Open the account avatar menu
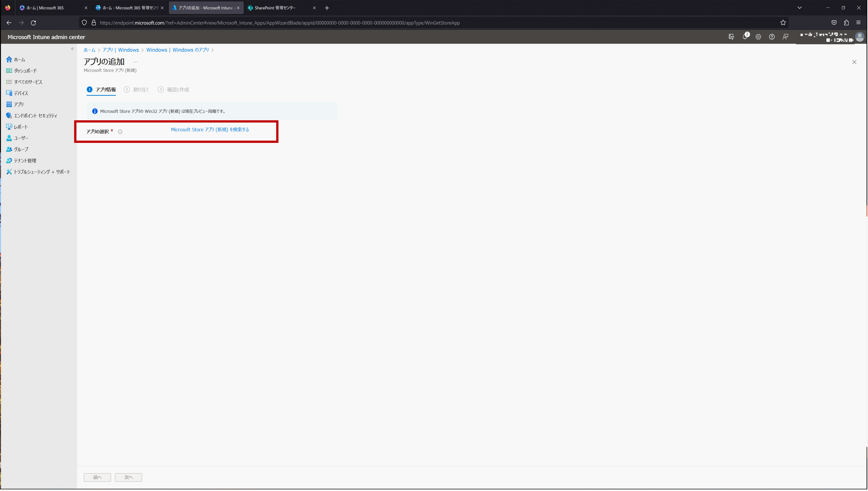The width and height of the screenshot is (868, 491). pos(860,37)
